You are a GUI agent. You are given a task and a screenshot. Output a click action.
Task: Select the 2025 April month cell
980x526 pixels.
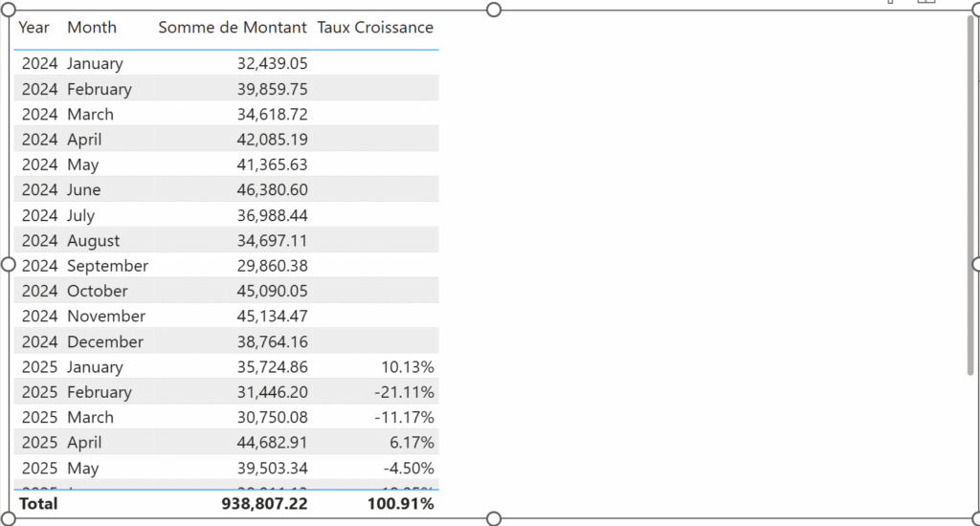point(84,443)
